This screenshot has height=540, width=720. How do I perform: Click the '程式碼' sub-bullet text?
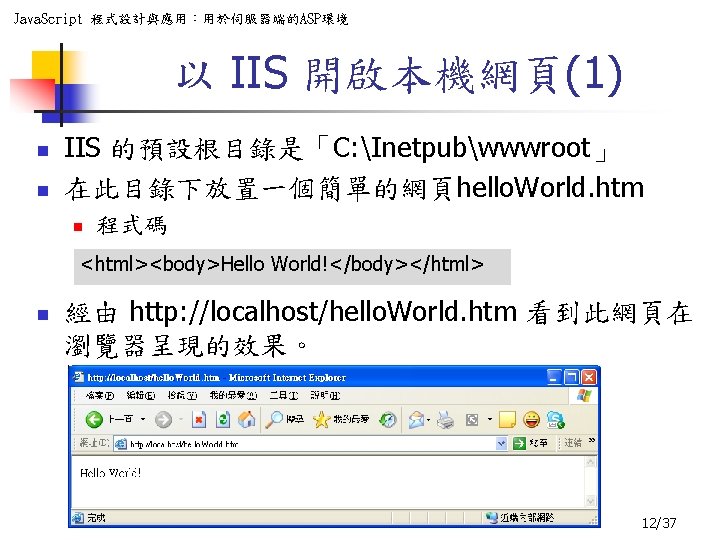pos(131,225)
